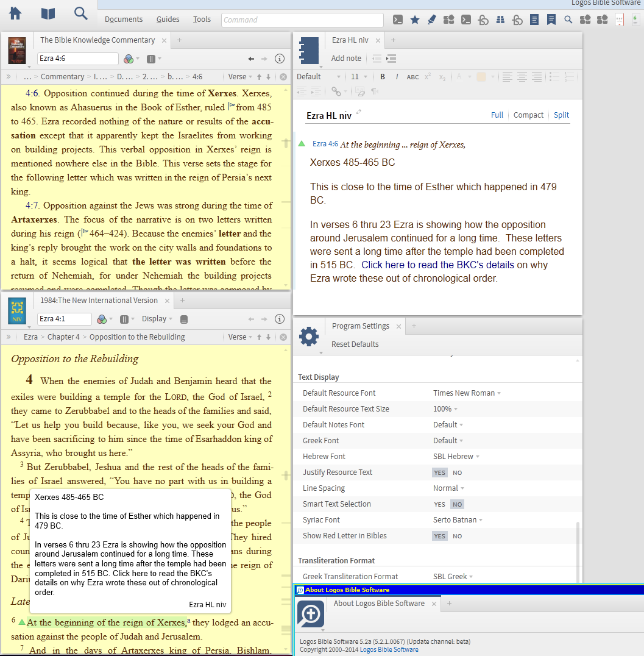Open the Favorites star shortcut
The width and height of the screenshot is (644, 656).
(x=415, y=20)
